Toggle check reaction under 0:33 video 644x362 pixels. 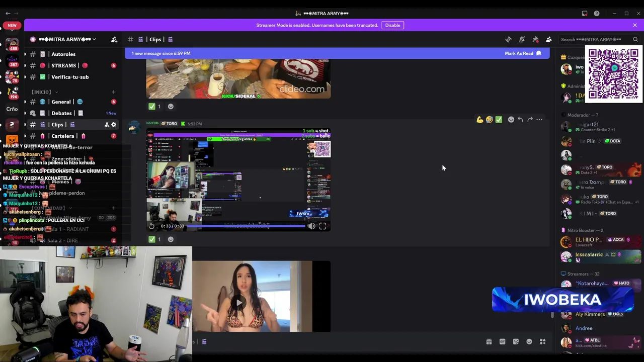tap(155, 239)
